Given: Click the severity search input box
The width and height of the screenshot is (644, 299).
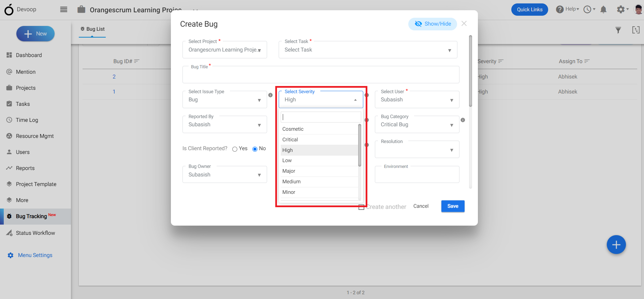Looking at the screenshot, I should [321, 117].
